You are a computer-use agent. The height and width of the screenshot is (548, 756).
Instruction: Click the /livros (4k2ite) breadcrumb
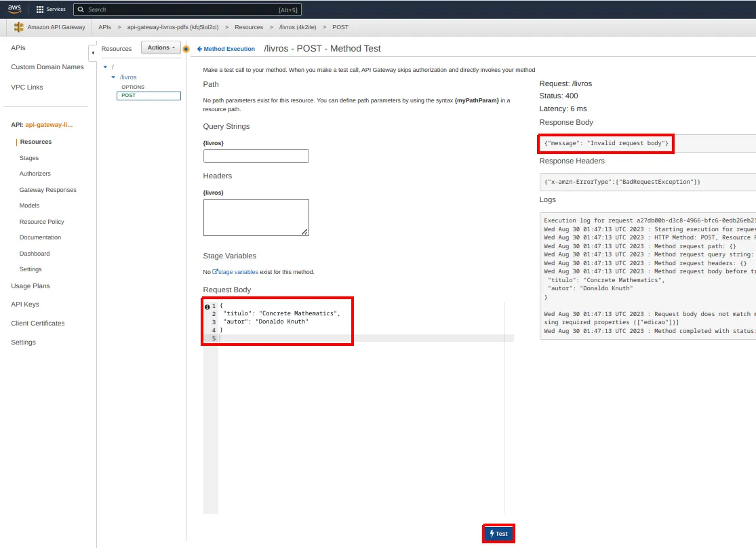click(x=298, y=27)
